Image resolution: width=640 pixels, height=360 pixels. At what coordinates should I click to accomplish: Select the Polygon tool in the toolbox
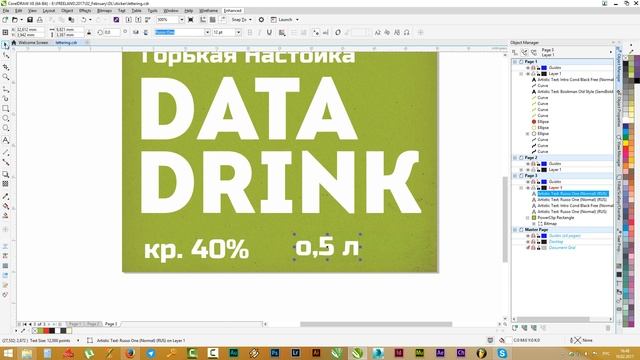point(6,129)
